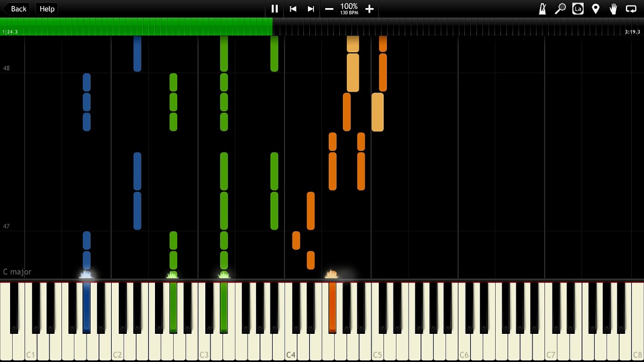Screen dimensions: 644x362
Task: Click the C3 piano key
Action: coord(204,347)
